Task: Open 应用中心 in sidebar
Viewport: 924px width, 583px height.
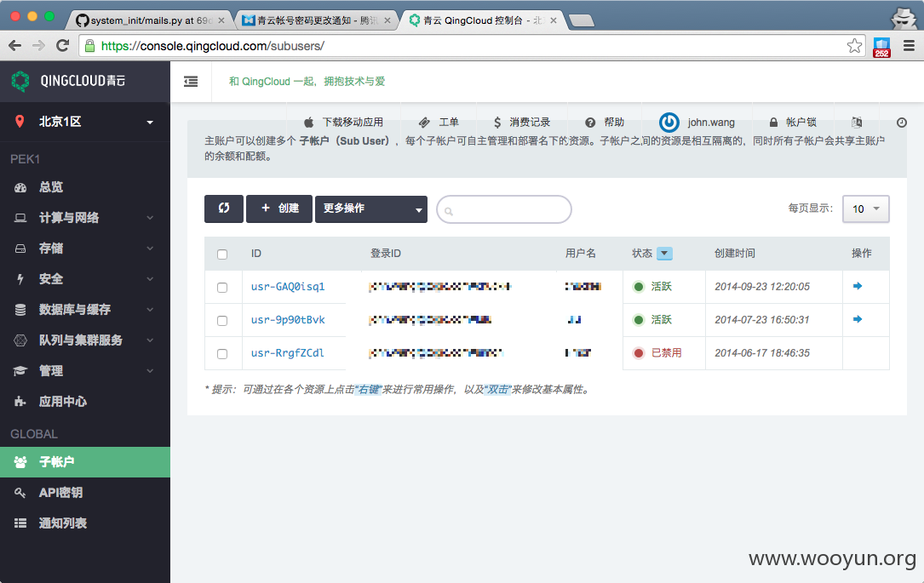Action: pos(85,402)
